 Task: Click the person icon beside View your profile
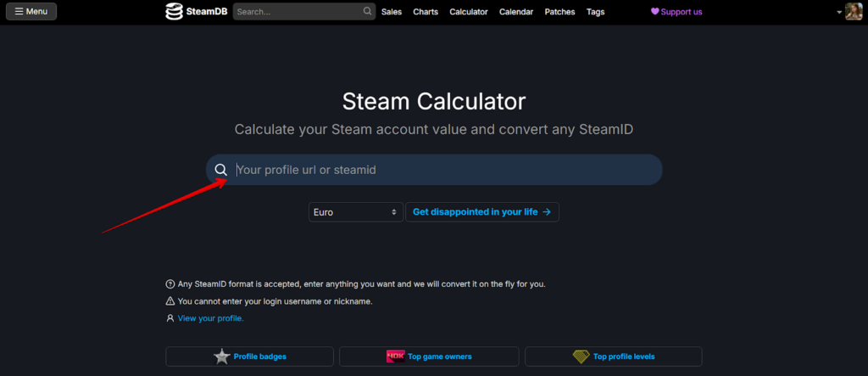click(170, 318)
